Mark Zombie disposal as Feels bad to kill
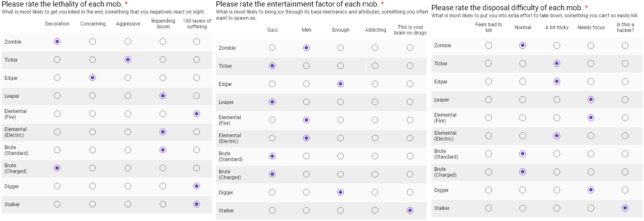Image resolution: width=644 pixels, height=221 pixels. pos(489,45)
